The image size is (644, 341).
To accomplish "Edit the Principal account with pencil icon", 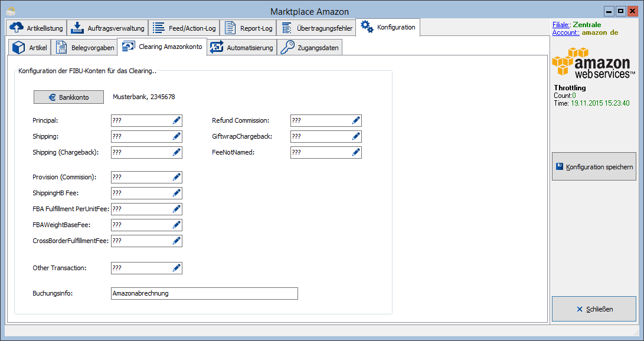I will click(176, 120).
